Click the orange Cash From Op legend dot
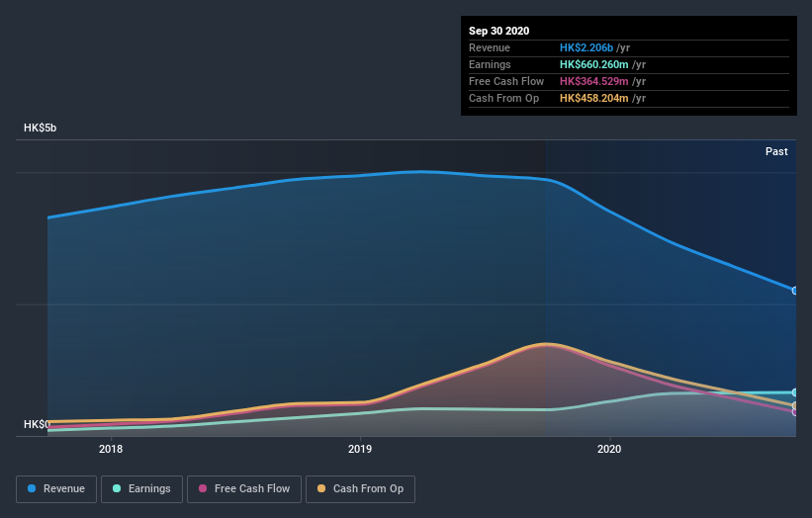The image size is (812, 518). coord(321,488)
